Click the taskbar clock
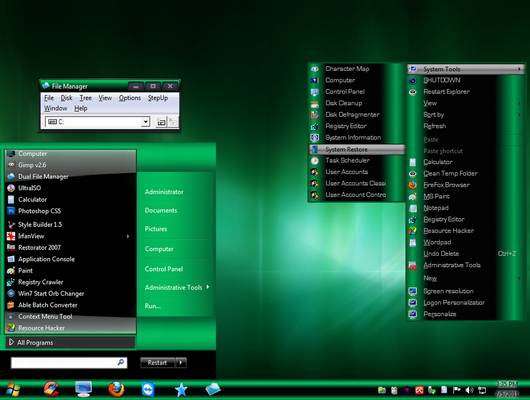This screenshot has height=400, width=530. (x=507, y=389)
